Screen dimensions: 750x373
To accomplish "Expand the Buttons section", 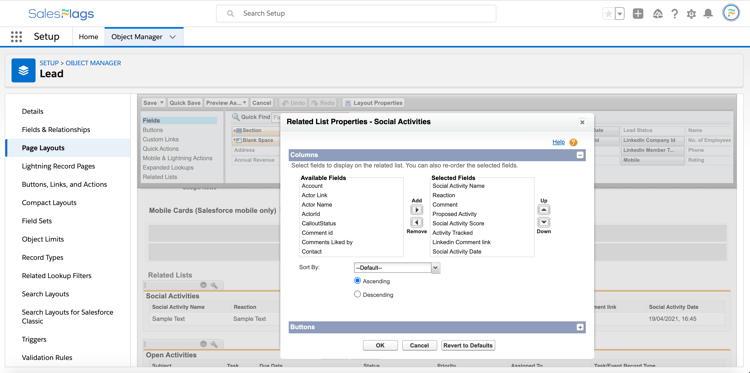I will [x=580, y=327].
